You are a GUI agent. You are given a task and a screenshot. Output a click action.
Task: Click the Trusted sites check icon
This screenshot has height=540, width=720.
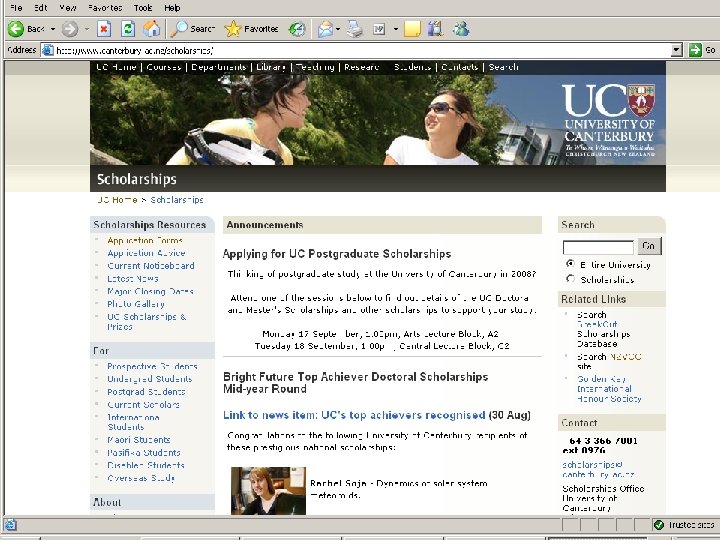(x=658, y=525)
